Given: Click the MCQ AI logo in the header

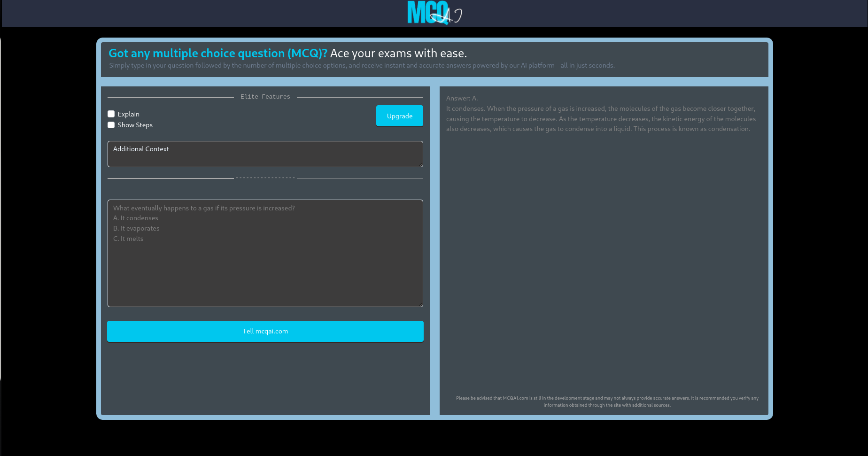Looking at the screenshot, I should click(433, 13).
